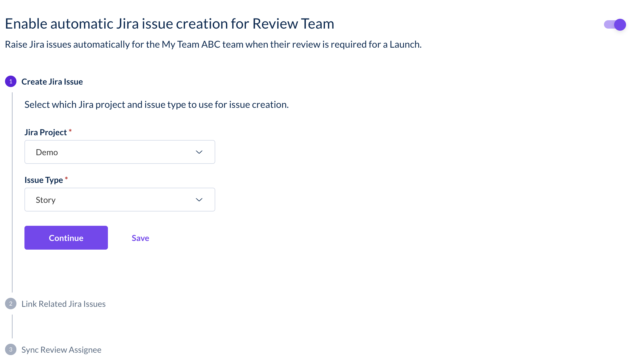Open the Jira Project dropdown showing Demo
The image size is (632, 364).
pos(120,152)
